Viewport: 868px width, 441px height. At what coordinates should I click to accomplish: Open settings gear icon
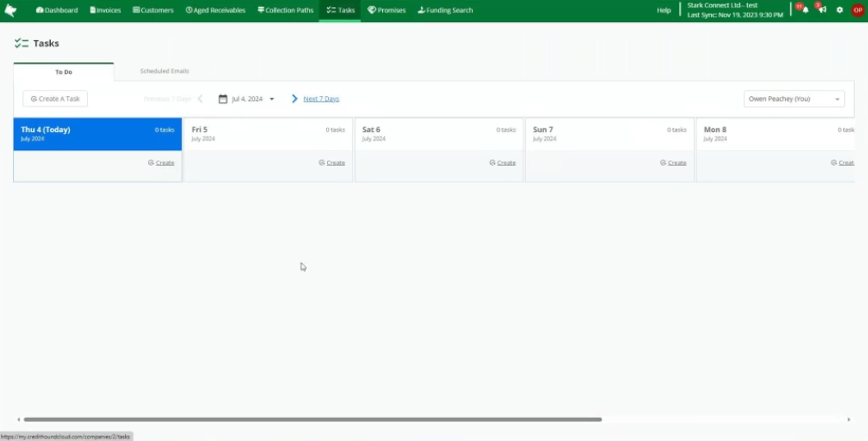[840, 10]
